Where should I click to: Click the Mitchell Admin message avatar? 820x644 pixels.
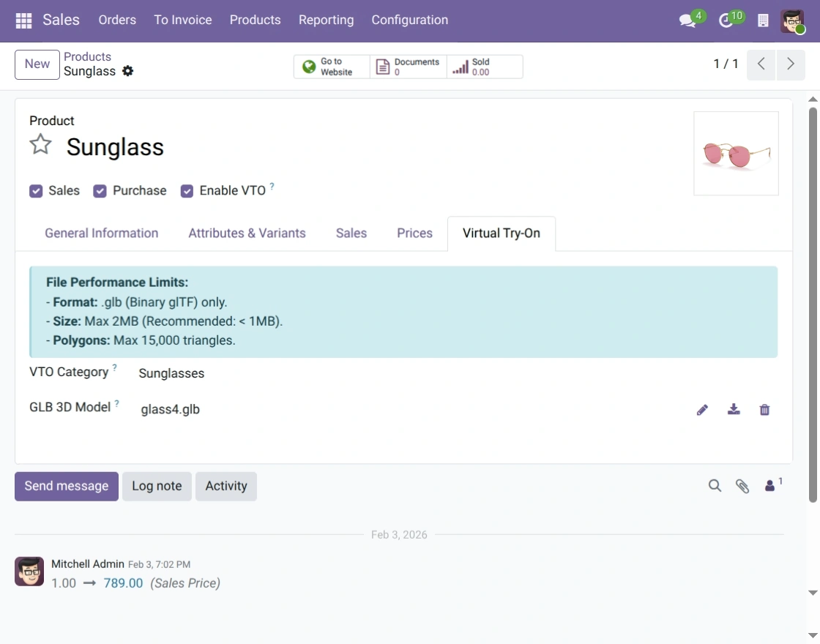pos(29,572)
